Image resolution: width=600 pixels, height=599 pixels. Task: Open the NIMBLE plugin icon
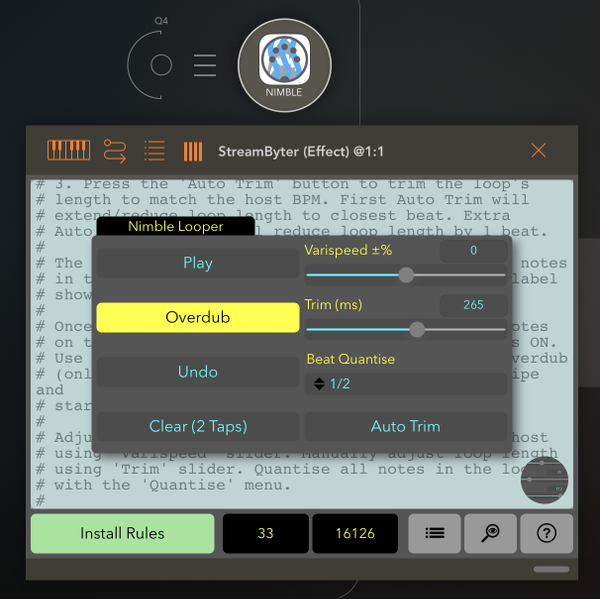(x=284, y=65)
